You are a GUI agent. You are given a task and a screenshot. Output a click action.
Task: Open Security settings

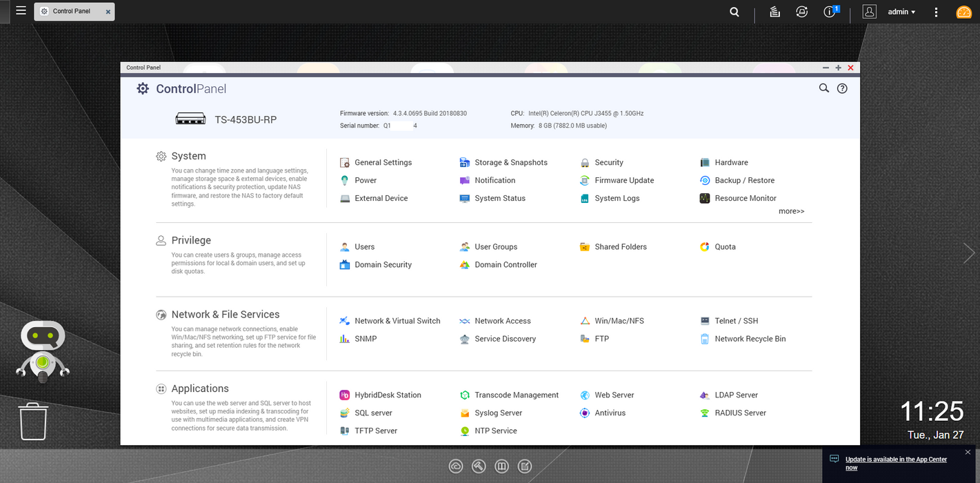[x=601, y=163]
